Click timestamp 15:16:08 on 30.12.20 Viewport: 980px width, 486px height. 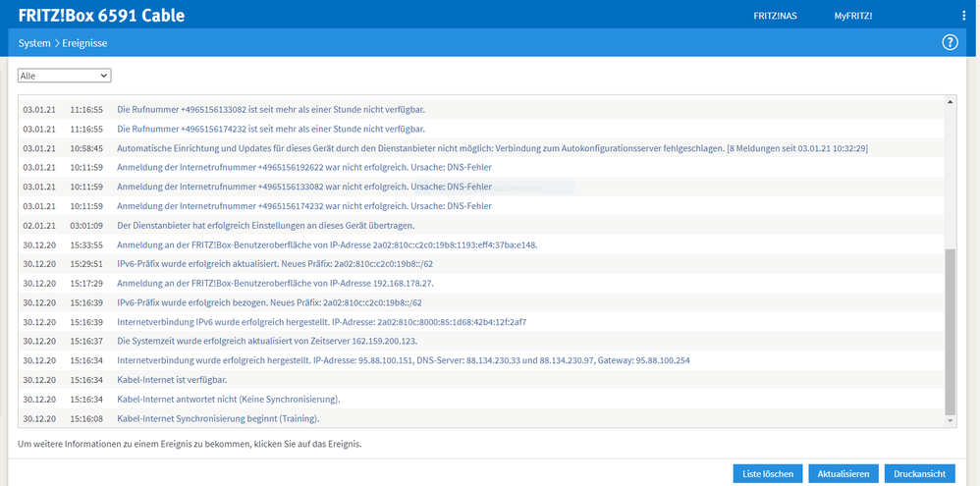[x=86, y=418]
